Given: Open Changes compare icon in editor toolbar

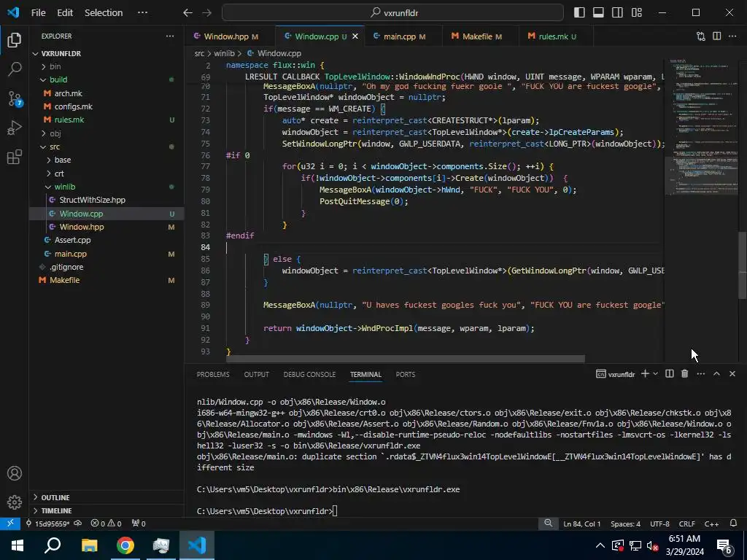Looking at the screenshot, I should [701, 36].
